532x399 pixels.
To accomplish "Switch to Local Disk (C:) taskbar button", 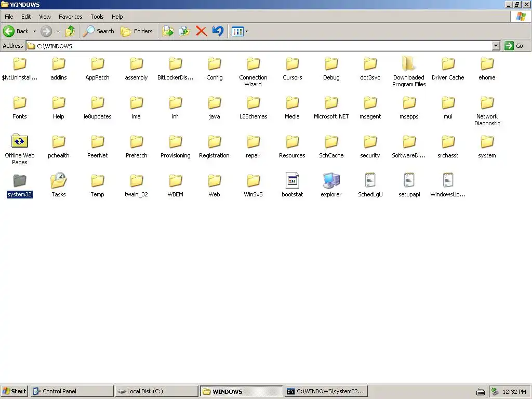I will point(156,391).
